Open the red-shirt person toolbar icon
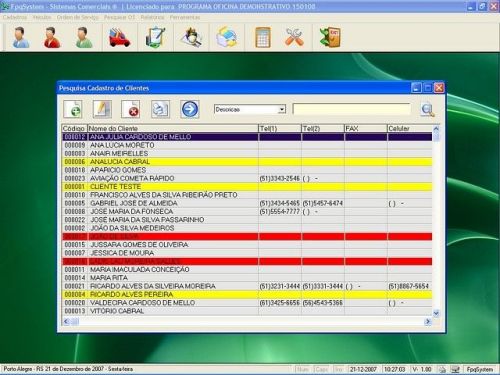Image resolution: width=500 pixels, height=375 pixels. coord(52,37)
